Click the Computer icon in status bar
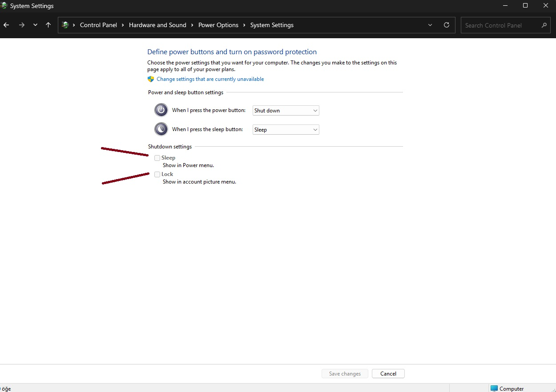The width and height of the screenshot is (556, 392). coord(494,388)
